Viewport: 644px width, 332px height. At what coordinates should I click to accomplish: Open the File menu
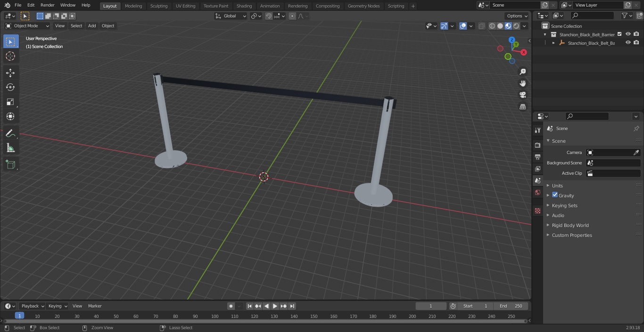point(17,5)
